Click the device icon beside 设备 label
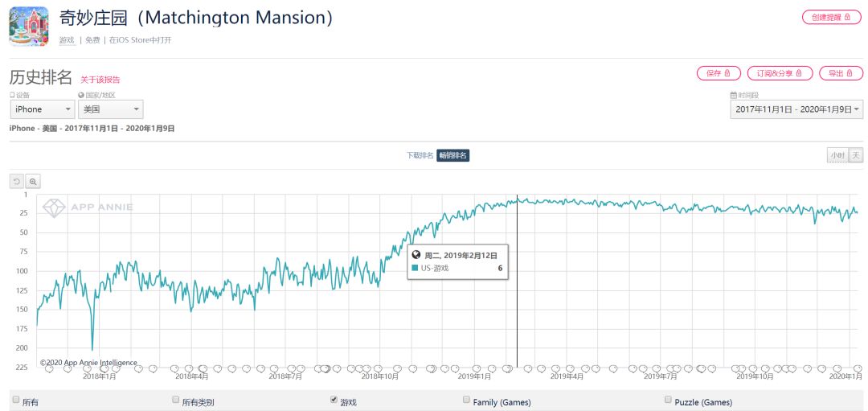The width and height of the screenshot is (868, 411). [x=12, y=95]
